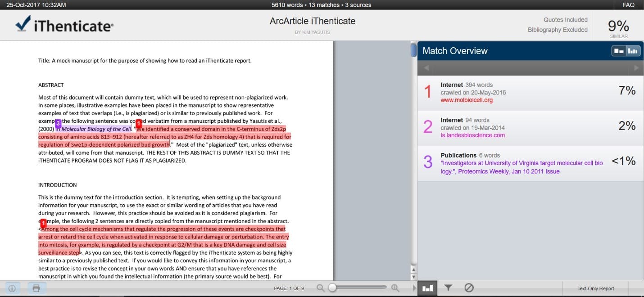Adjust the page zoom slider

(x=332, y=288)
